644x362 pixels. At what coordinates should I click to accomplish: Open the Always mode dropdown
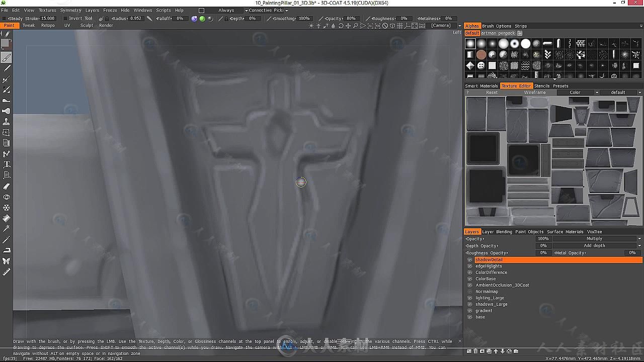coord(226,10)
